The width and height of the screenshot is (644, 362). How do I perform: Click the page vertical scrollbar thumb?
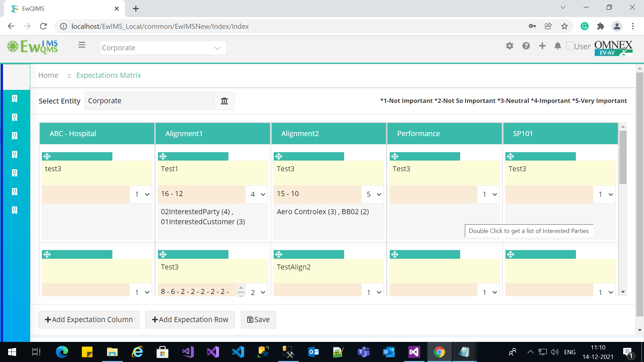point(640,194)
